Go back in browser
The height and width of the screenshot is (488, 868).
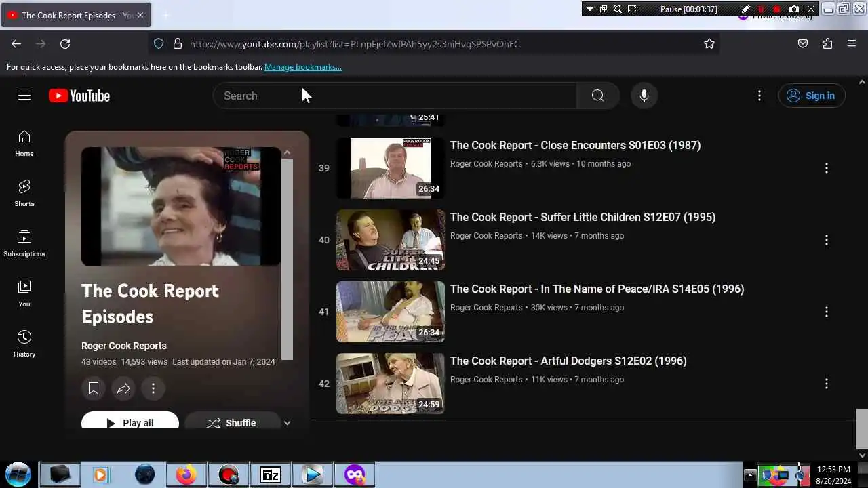(x=16, y=44)
